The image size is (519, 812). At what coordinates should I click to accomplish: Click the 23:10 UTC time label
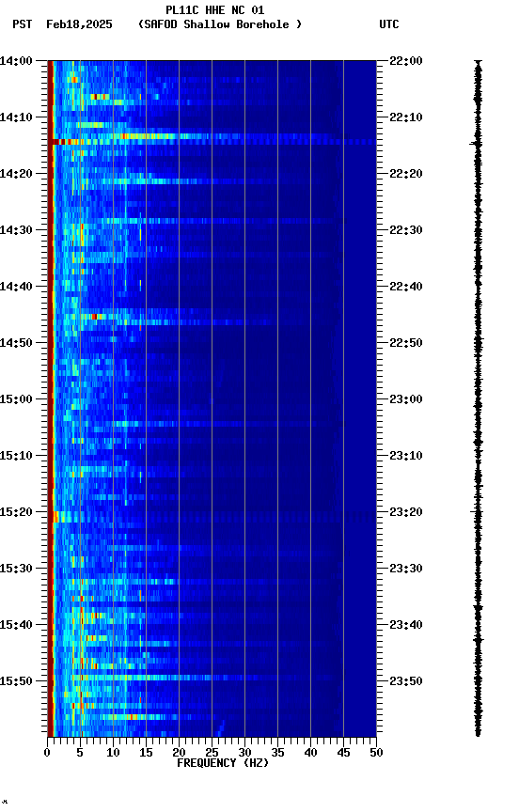(x=406, y=456)
